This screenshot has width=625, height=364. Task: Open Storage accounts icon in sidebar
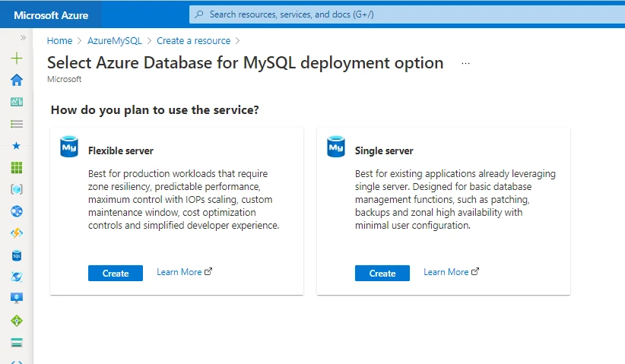(x=16, y=343)
